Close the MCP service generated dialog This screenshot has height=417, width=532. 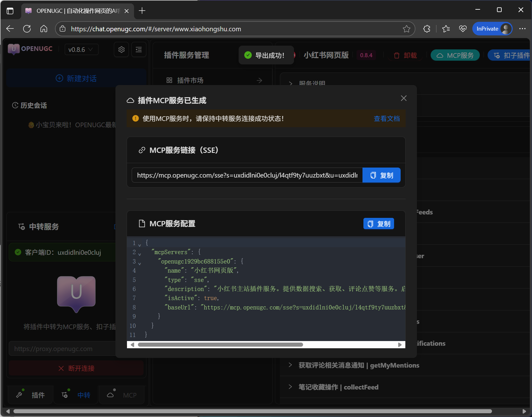click(x=403, y=98)
